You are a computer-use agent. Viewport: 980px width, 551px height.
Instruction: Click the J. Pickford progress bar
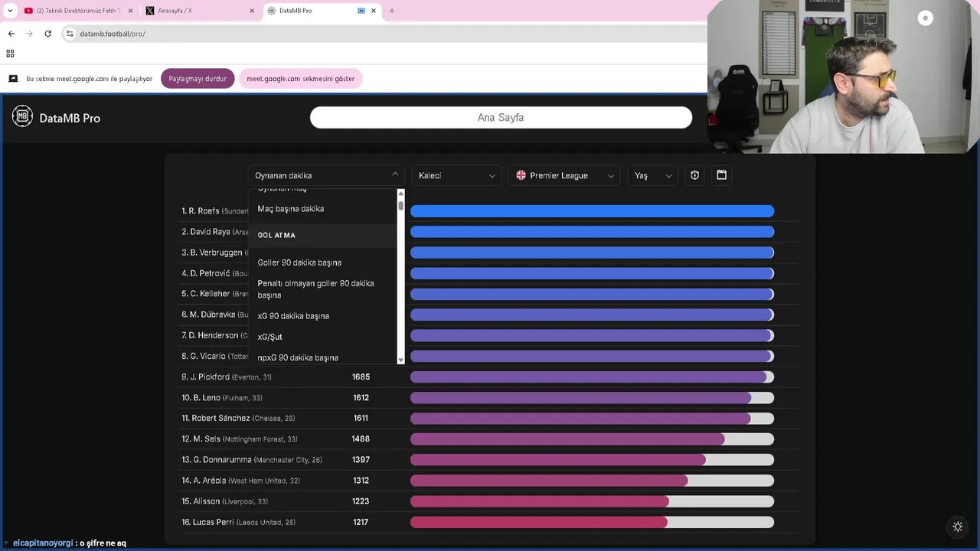point(592,377)
